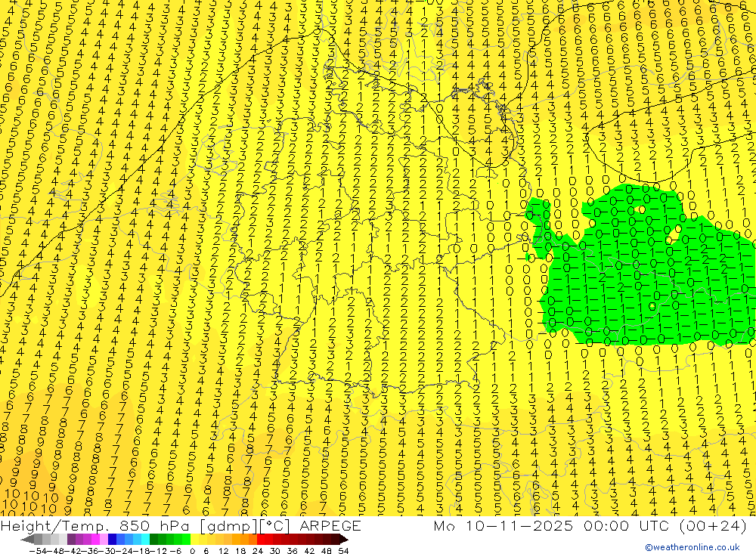Select the Mo 10-11-2025 date text

pyautogui.click(x=503, y=525)
